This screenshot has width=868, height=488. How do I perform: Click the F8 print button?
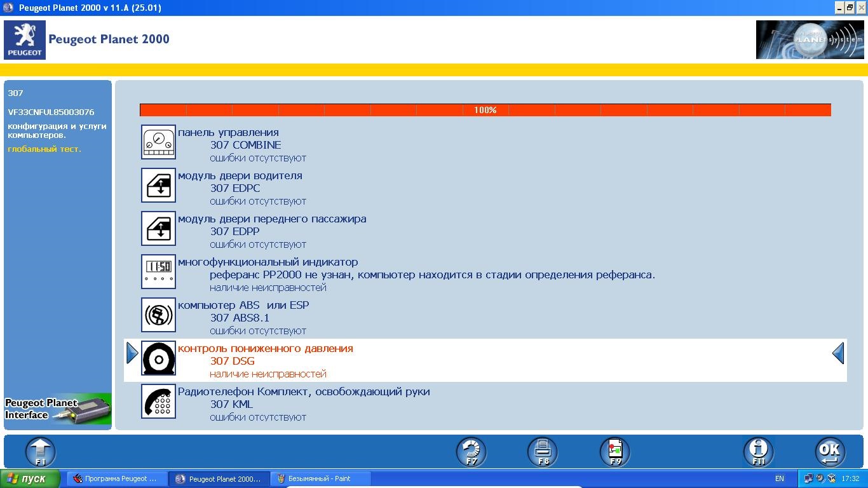coord(543,452)
